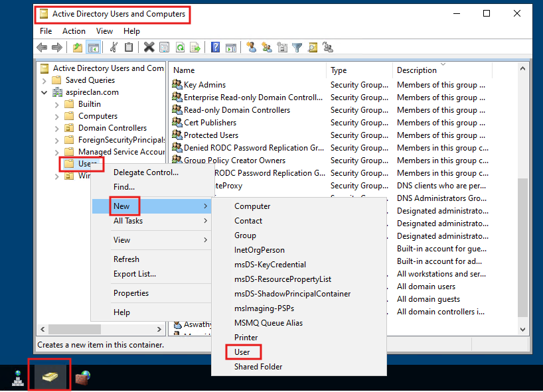Click Active Directory Users and Computers taskbar icon

point(50,377)
